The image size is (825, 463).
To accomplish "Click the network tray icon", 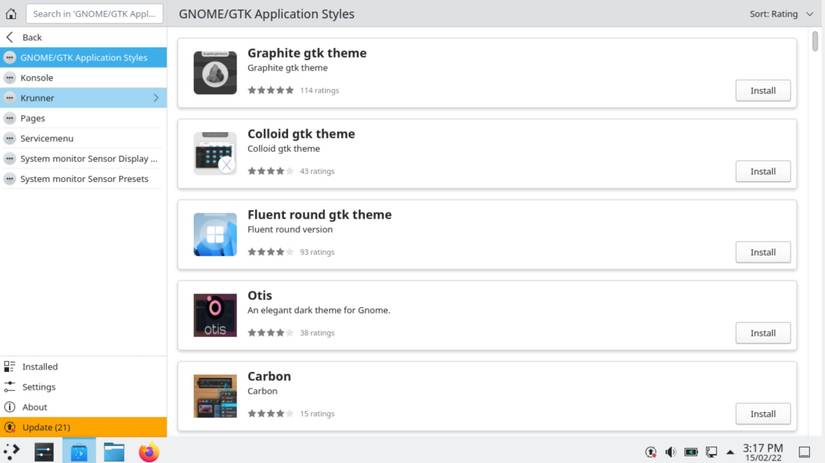I will click(x=711, y=452).
